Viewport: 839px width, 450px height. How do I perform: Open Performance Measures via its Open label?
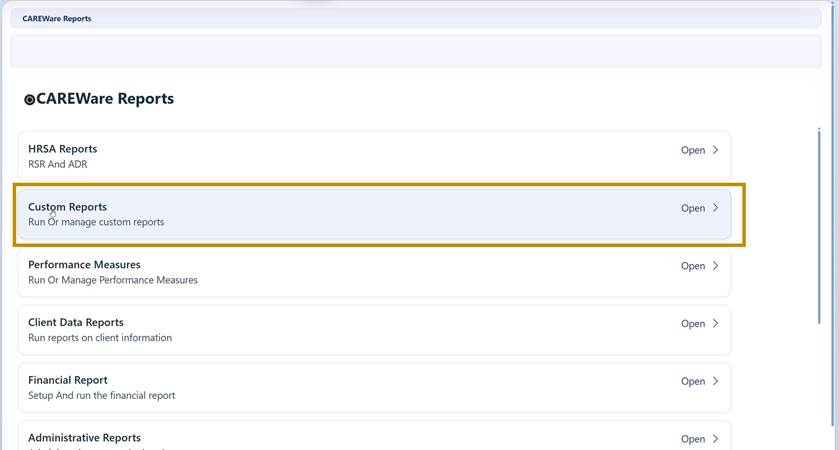click(x=692, y=266)
